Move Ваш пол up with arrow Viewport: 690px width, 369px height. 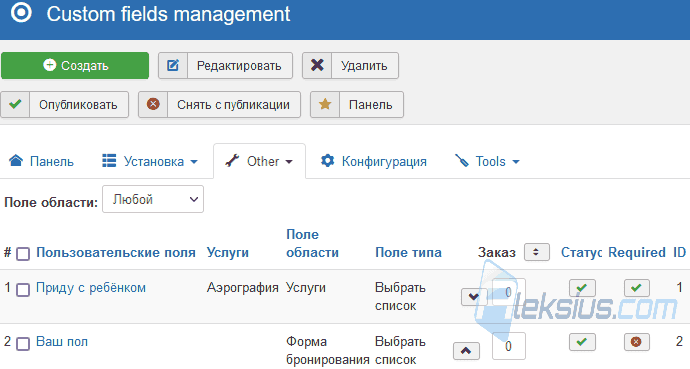466,351
